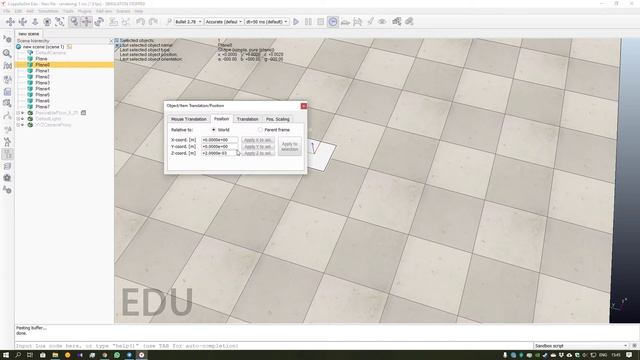This screenshot has height=360, width=640.
Task: Activate the click selection tool
Action: click(x=74, y=22)
